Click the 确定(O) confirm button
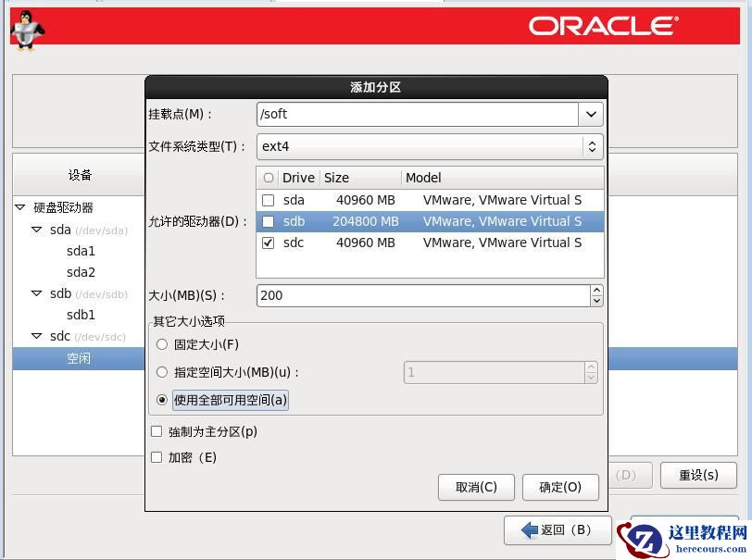Screen dimensions: 752x560 560,488
